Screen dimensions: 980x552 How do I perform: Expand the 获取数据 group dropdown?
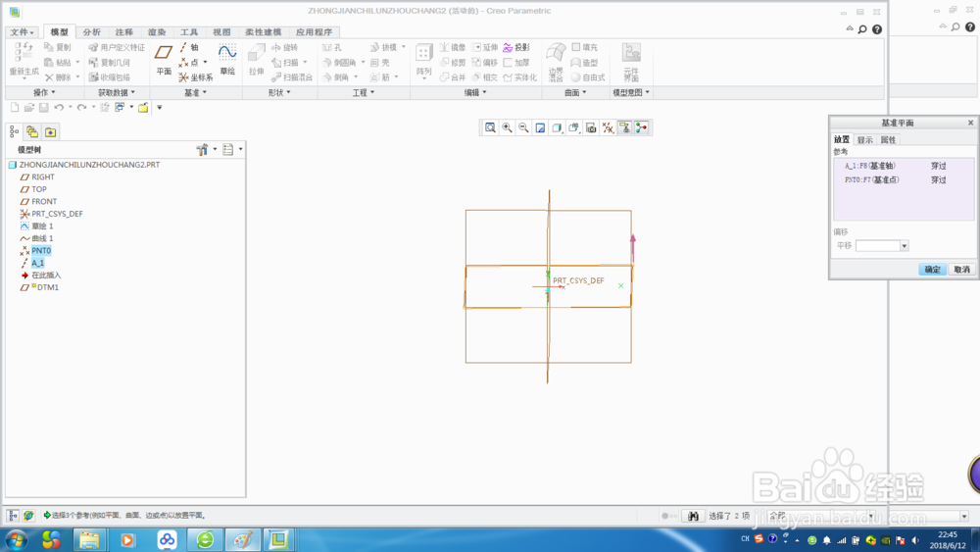[117, 92]
